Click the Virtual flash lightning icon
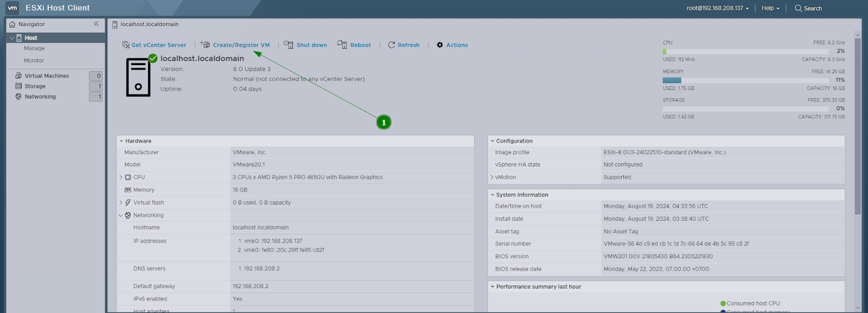Screen dimensions: 868x313 [x=128, y=202]
